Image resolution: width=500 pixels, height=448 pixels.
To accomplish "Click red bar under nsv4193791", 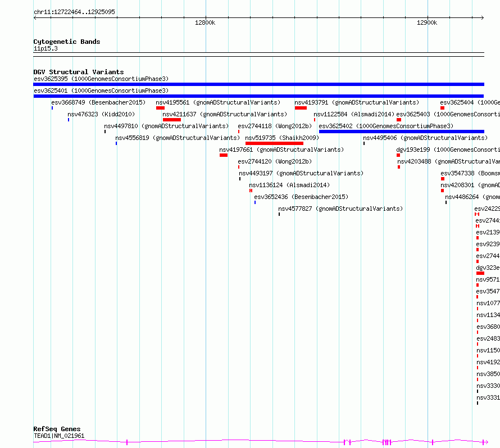I will click(x=301, y=108).
